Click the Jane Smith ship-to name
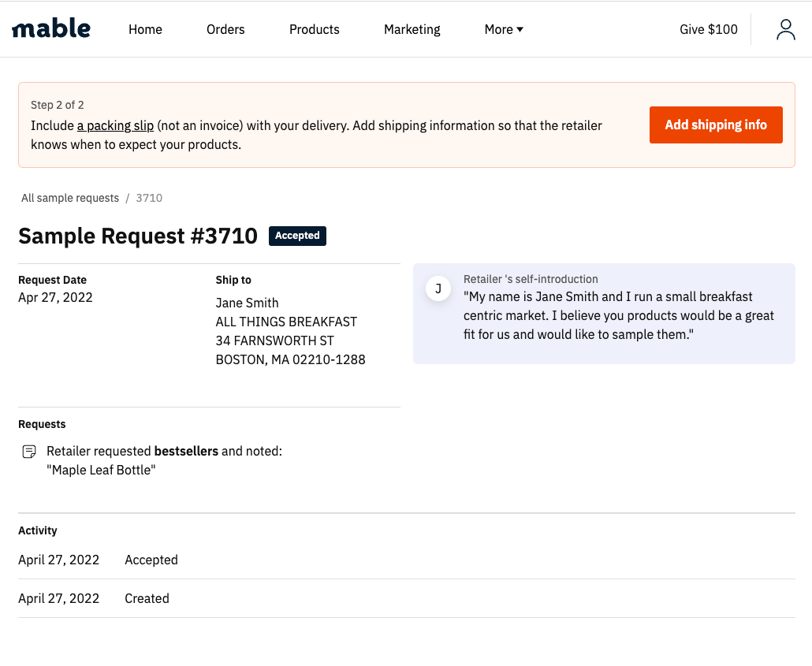The height and width of the screenshot is (666, 812). (x=247, y=303)
